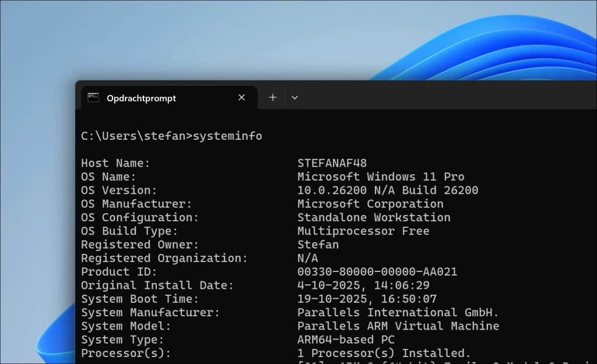Click the Microsoft Corporation manufacturer text
Viewport: 597px width, 364px height.
[x=370, y=204]
